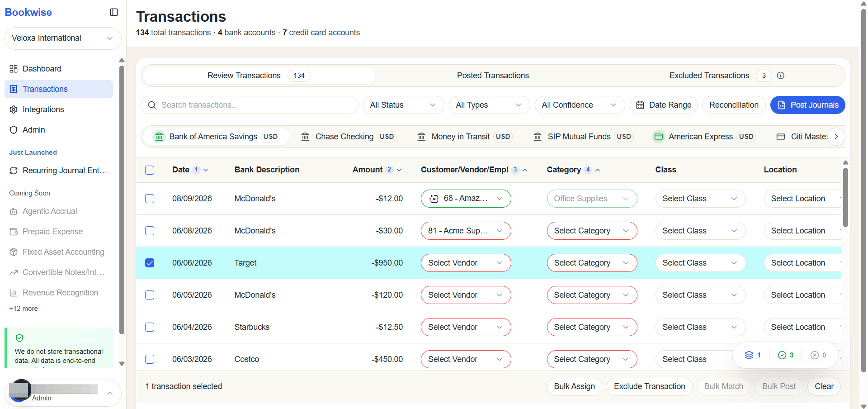Switch to Posted Transactions tab

pyautogui.click(x=493, y=76)
